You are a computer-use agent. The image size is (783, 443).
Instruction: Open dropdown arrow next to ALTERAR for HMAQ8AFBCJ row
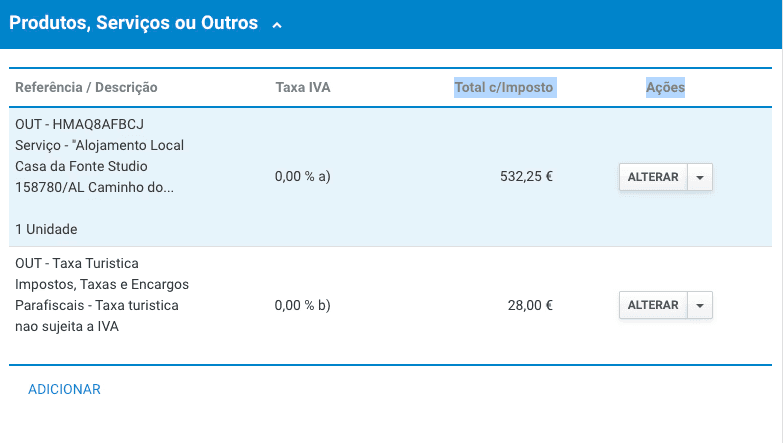tap(700, 177)
